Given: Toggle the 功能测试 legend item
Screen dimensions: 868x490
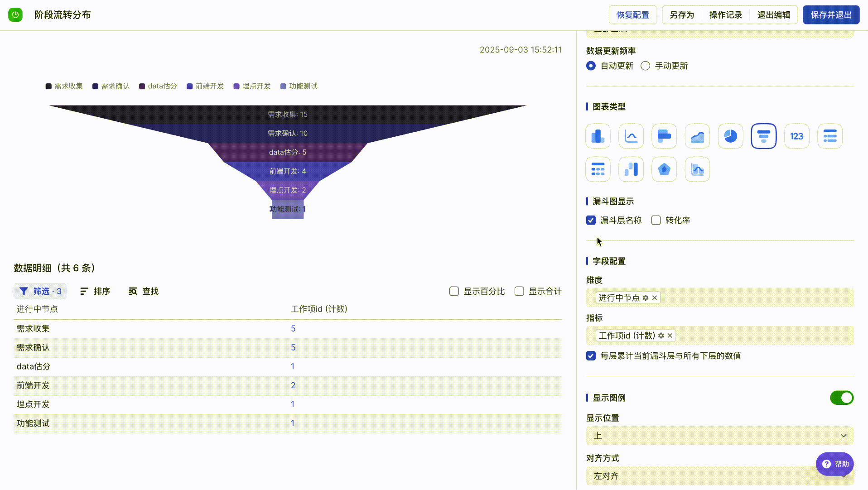Looking at the screenshot, I should click(299, 86).
